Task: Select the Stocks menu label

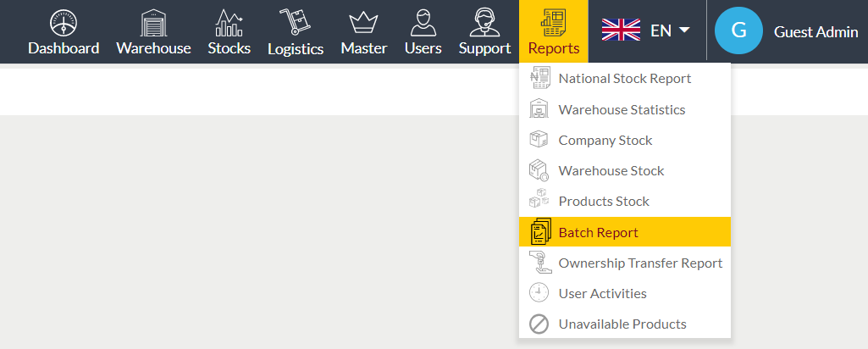Action: (x=229, y=48)
